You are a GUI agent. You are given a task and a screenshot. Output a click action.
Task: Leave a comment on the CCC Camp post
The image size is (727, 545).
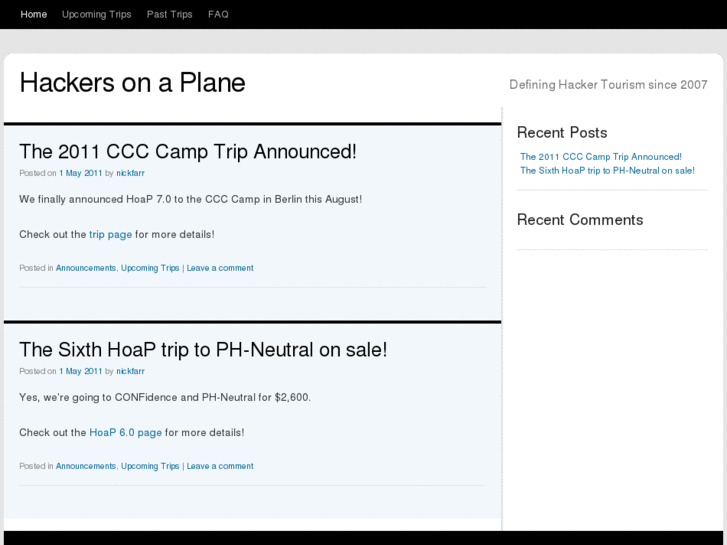coord(220,268)
